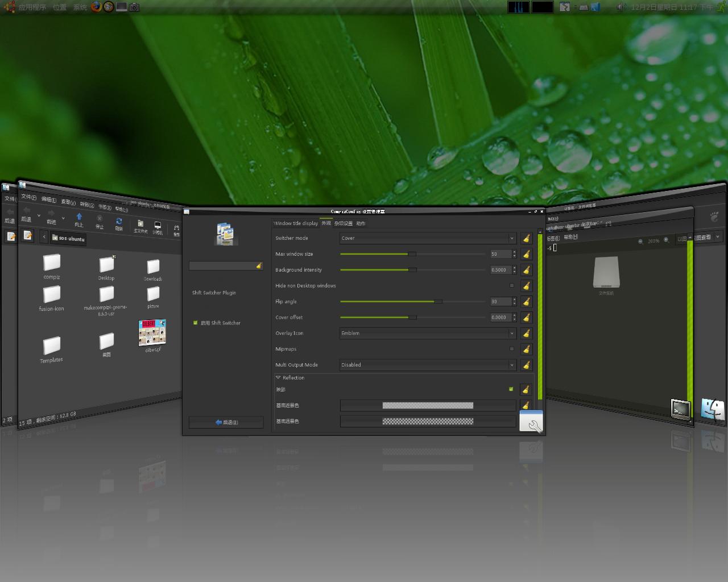The image size is (728, 582).
Task: Collapse the Reflection section expander
Action: click(x=278, y=377)
